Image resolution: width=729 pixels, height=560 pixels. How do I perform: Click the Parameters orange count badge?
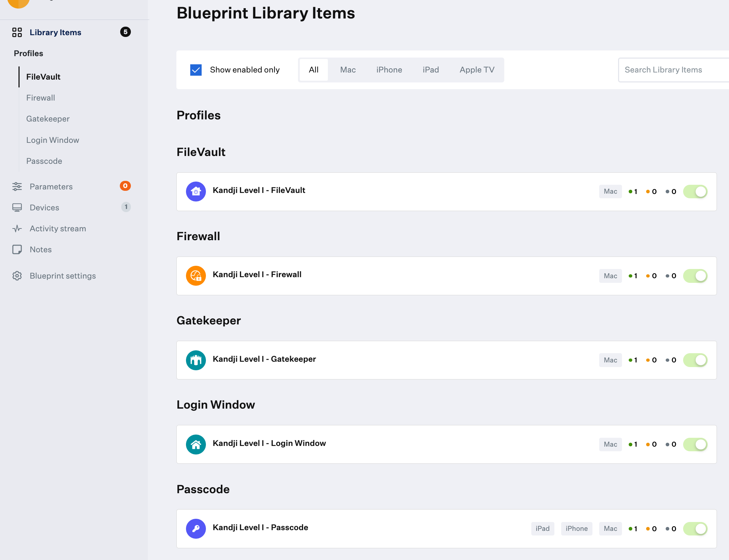[125, 186]
